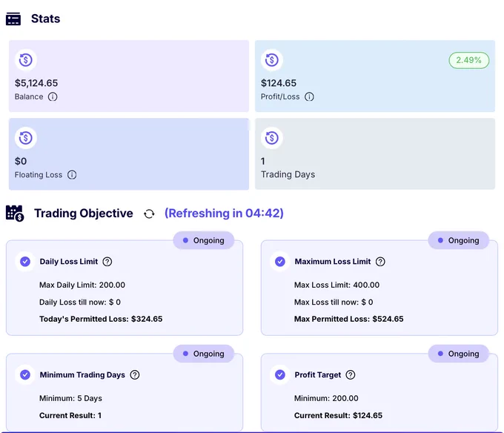Toggle the Maximum Loss Limit checkmark
The height and width of the screenshot is (433, 504).
tap(280, 262)
